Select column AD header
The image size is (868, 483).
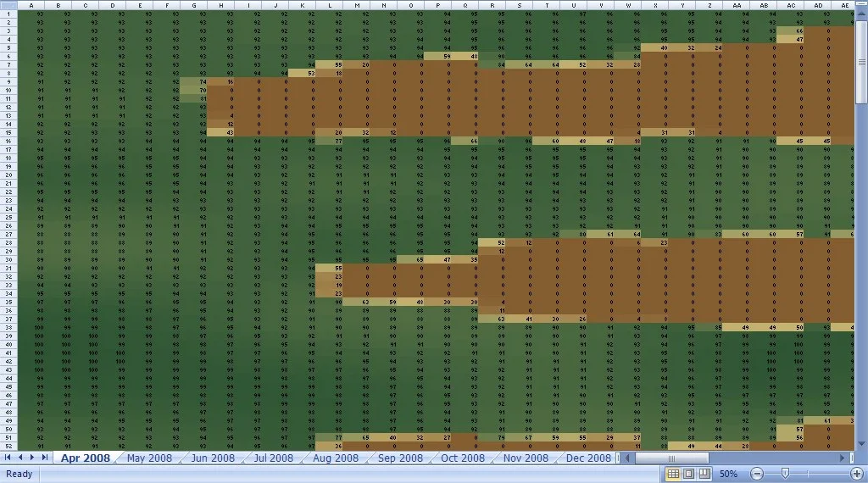pyautogui.click(x=818, y=5)
